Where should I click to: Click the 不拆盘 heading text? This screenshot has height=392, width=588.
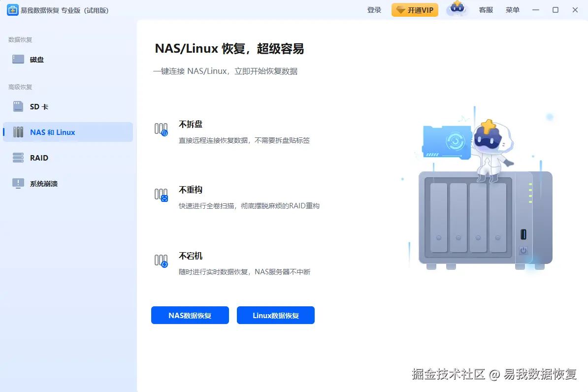click(x=191, y=124)
